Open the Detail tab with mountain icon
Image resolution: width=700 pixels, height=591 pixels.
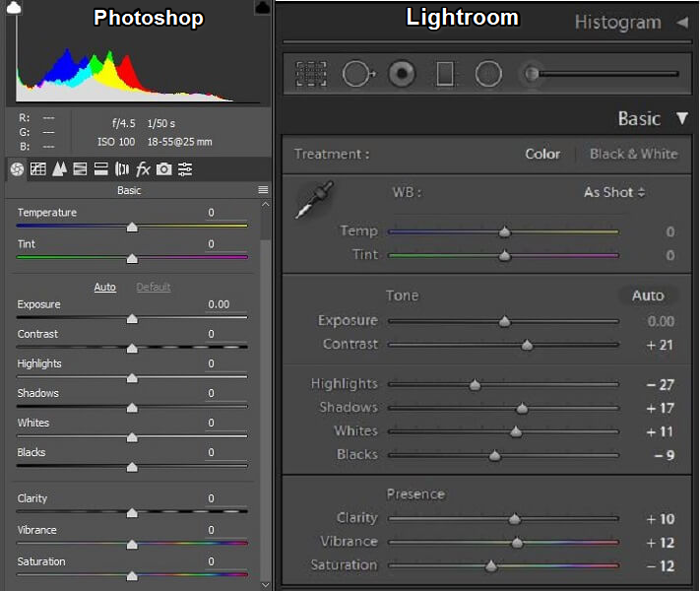pos(59,168)
